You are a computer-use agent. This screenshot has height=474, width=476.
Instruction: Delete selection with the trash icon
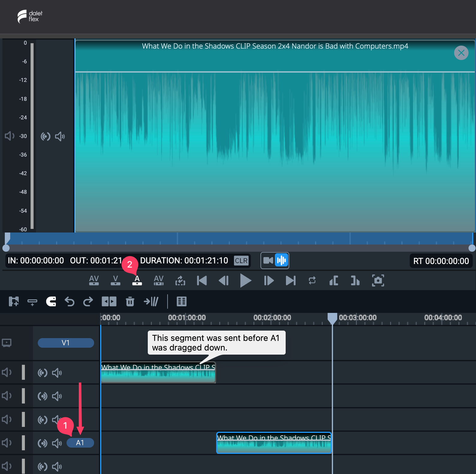(x=130, y=301)
